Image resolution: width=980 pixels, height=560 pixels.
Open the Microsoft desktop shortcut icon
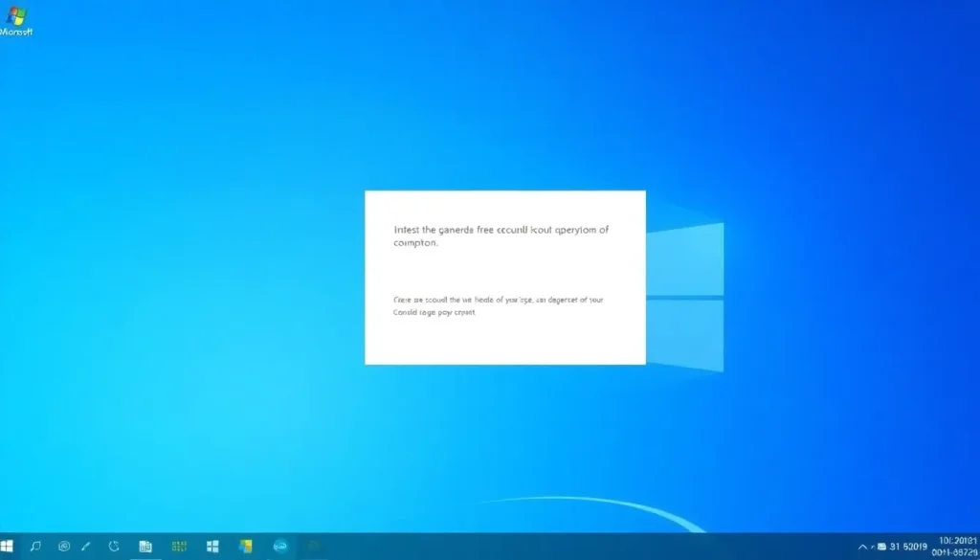15,22
